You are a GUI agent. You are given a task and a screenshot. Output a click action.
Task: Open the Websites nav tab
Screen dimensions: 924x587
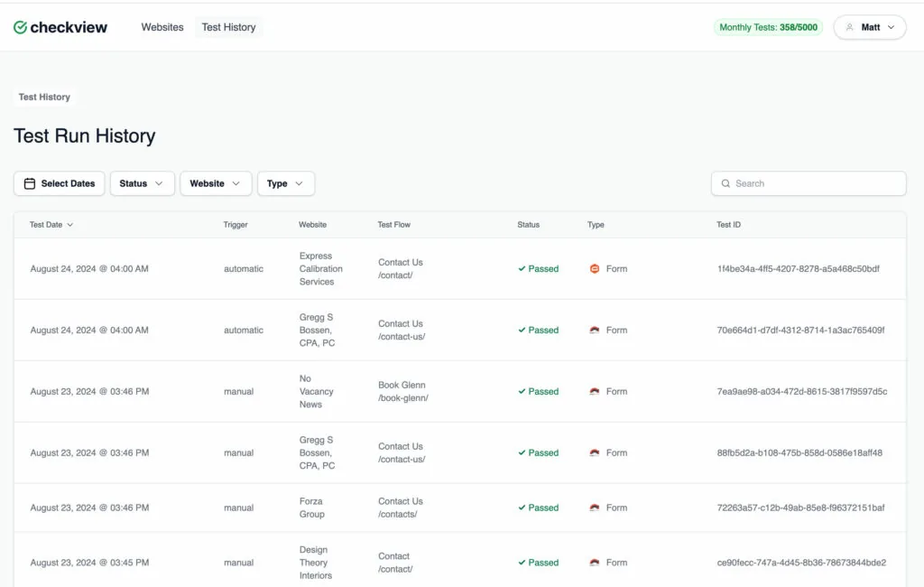162,27
